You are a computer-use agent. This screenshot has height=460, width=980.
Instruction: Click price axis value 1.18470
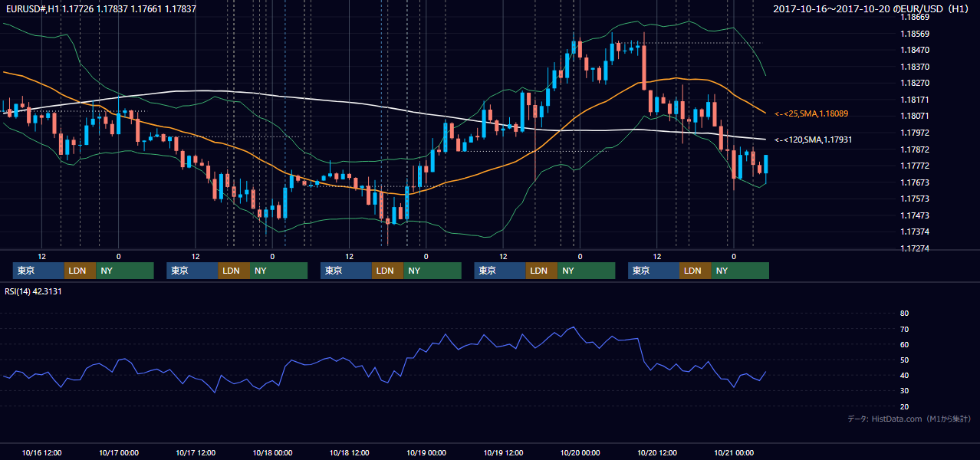pyautogui.click(x=915, y=51)
